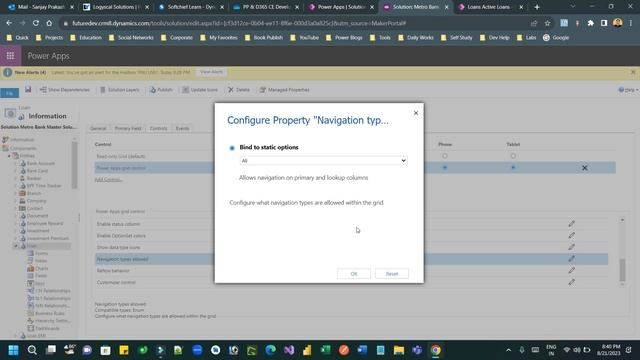
Task: Reload the browser page
Action: (x=36, y=23)
